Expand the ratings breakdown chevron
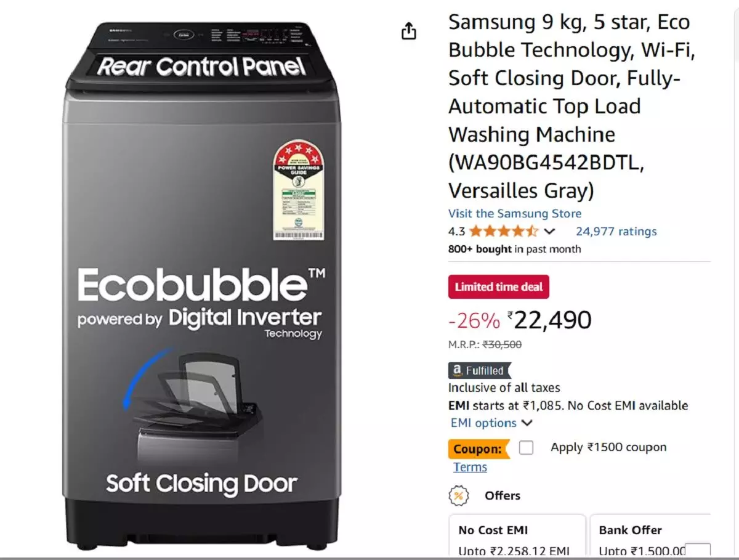The height and width of the screenshot is (560, 739). pyautogui.click(x=550, y=232)
